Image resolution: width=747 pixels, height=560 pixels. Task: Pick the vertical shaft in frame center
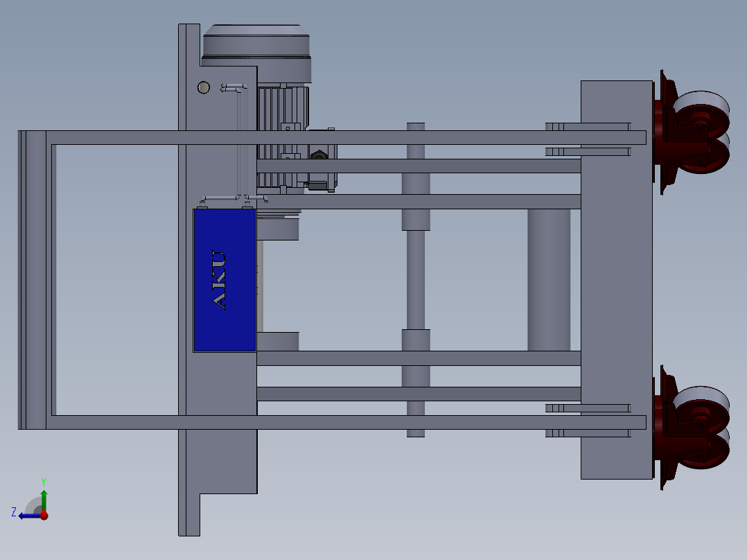click(x=415, y=277)
